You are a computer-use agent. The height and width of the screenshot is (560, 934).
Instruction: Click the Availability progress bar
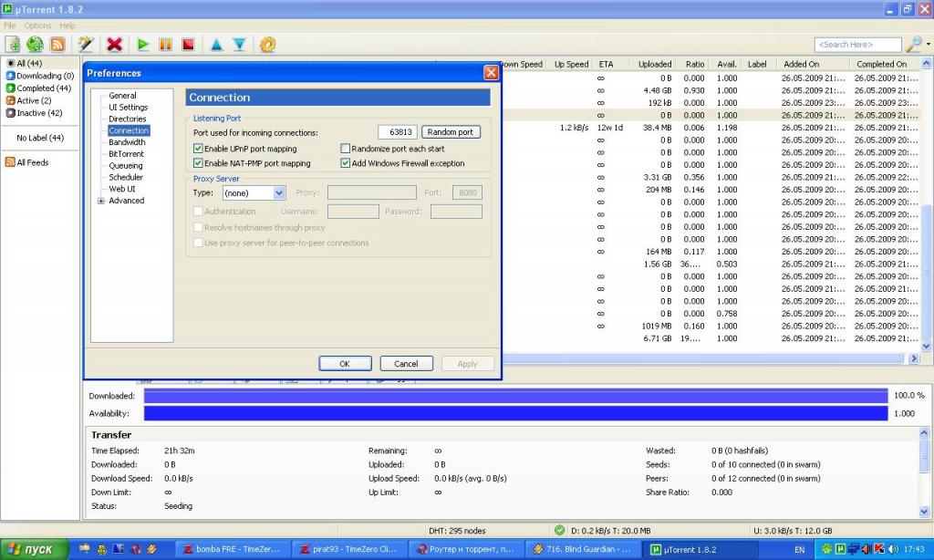(516, 413)
